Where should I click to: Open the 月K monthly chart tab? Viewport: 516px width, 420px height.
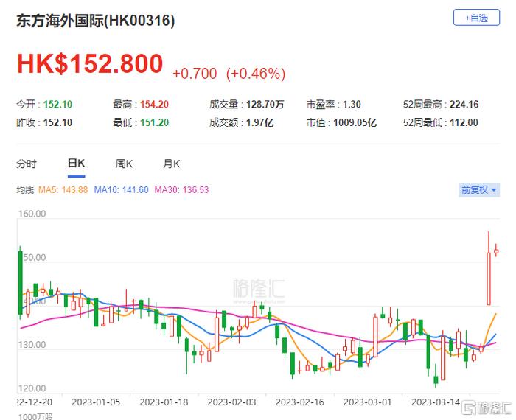point(172,164)
